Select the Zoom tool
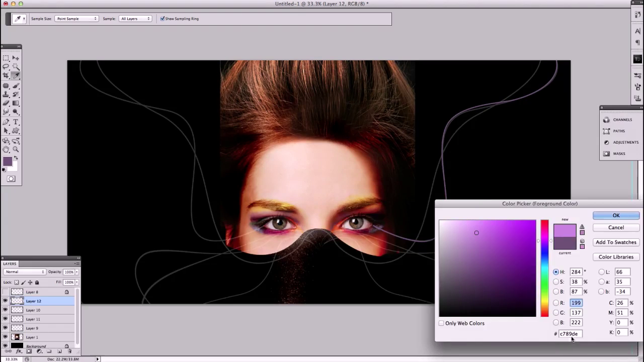The width and height of the screenshot is (644, 362). click(x=16, y=149)
